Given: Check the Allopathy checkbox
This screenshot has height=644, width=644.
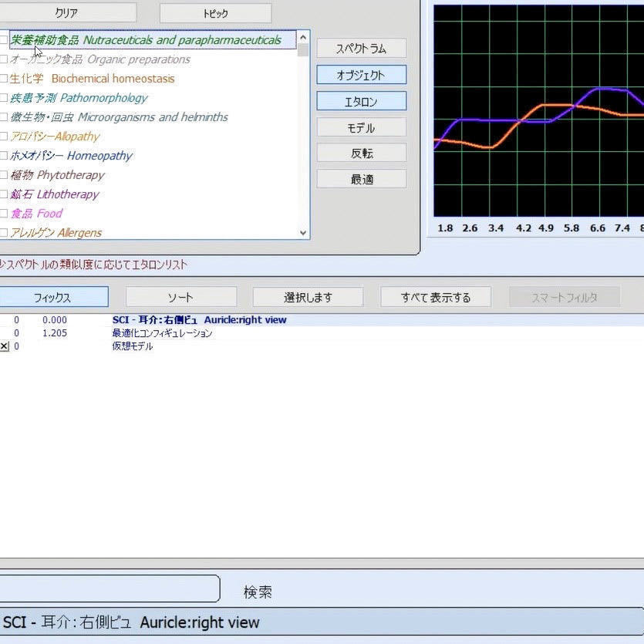Looking at the screenshot, I should (x=3, y=136).
